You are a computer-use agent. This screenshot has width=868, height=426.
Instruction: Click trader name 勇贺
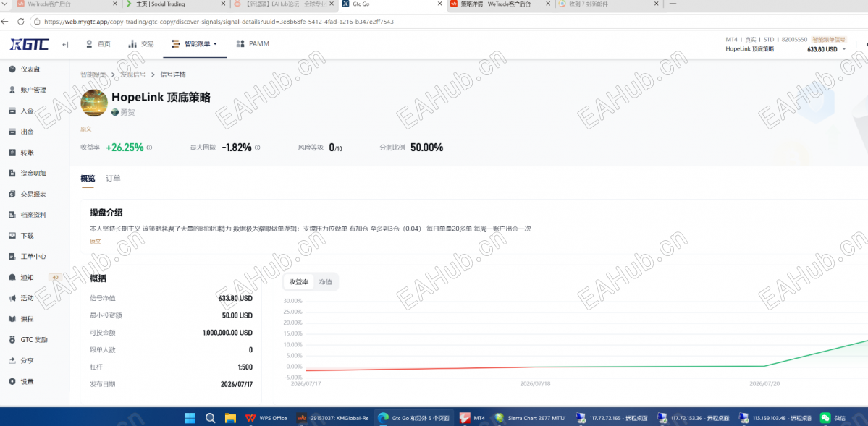pyautogui.click(x=127, y=112)
